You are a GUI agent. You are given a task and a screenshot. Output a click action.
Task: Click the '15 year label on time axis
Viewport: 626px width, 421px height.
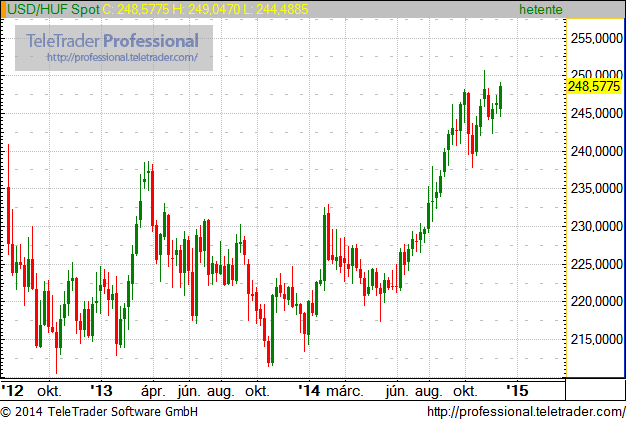(x=517, y=391)
